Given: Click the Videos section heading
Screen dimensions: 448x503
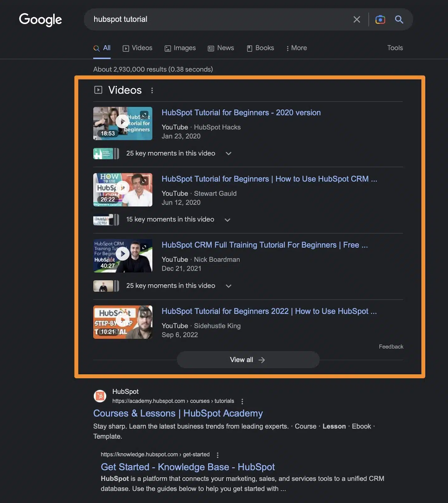Looking at the screenshot, I should (x=125, y=90).
